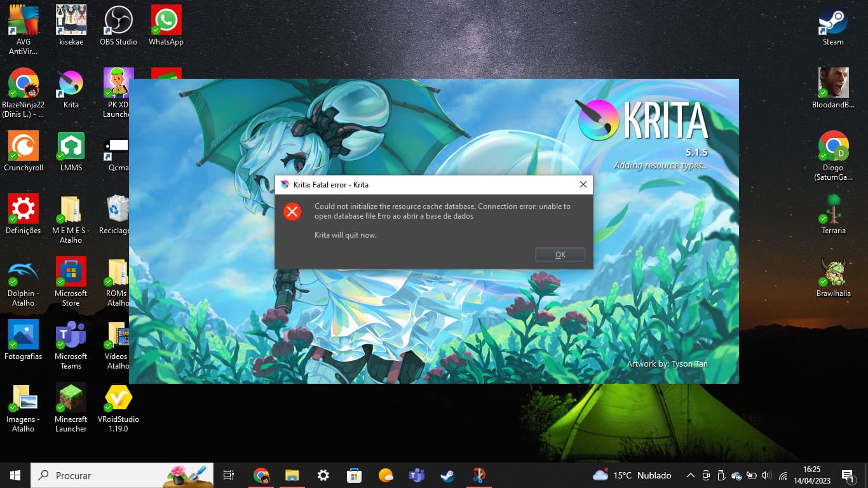Image resolution: width=868 pixels, height=488 pixels.
Task: Open Task View from the taskbar
Action: [229, 475]
